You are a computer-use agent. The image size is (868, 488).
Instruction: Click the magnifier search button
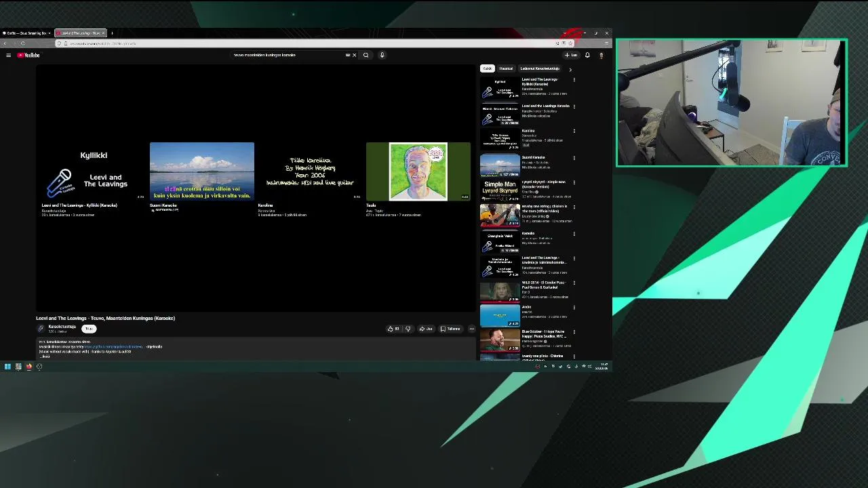(366, 55)
